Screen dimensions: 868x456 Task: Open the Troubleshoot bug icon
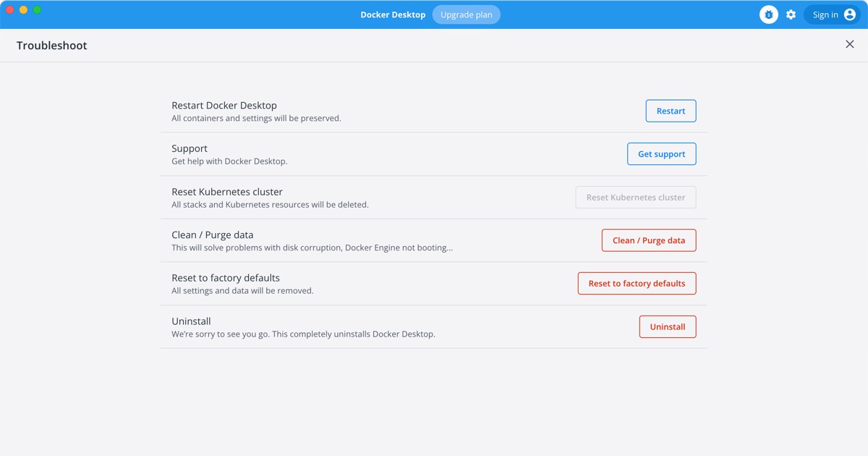[769, 14]
